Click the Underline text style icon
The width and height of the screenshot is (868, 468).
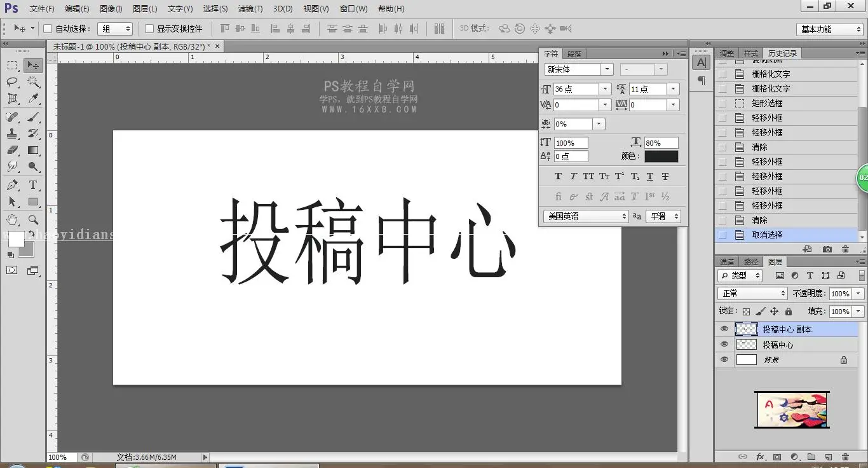pos(649,176)
